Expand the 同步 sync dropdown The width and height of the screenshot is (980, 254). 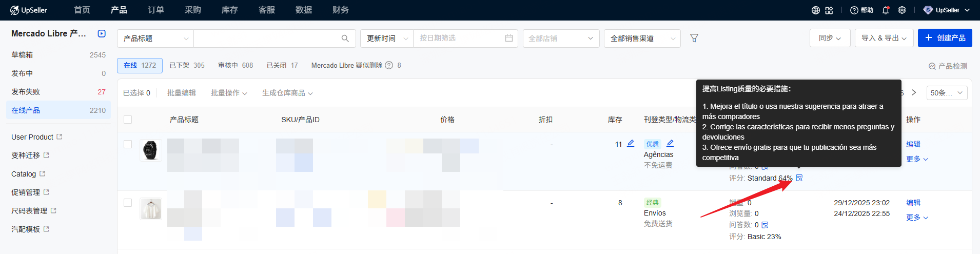point(829,38)
